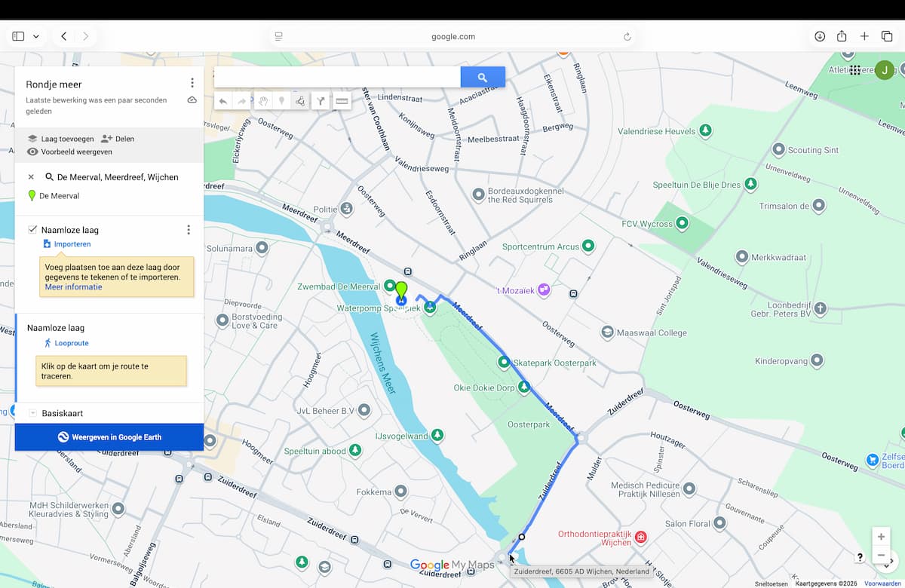Viewport: 905px width, 588px height.
Task: Click Voorbeeld weergeven preview link
Action: coord(69,152)
